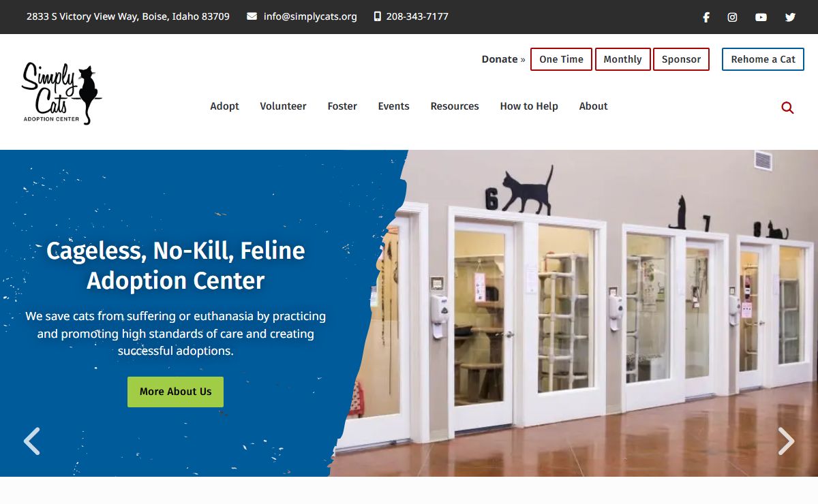This screenshot has height=504, width=818.
Task: Go to previous slide arrow
Action: coord(31,441)
